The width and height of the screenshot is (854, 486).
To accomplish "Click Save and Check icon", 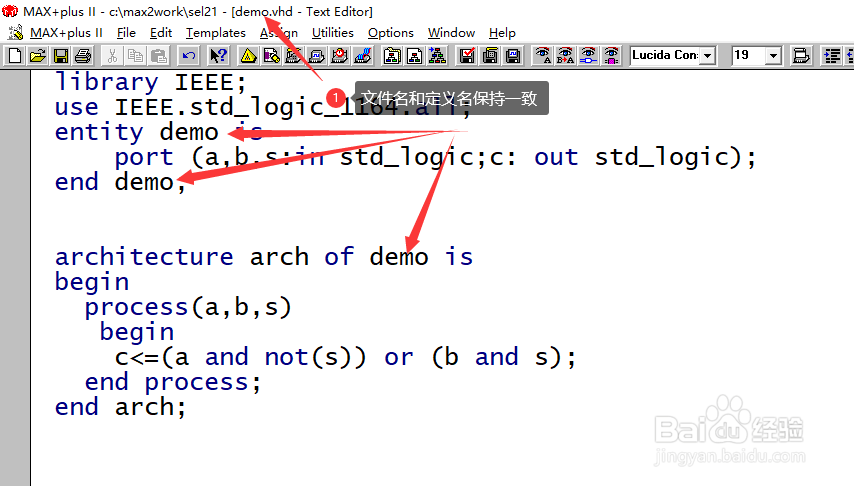I will 467,56.
